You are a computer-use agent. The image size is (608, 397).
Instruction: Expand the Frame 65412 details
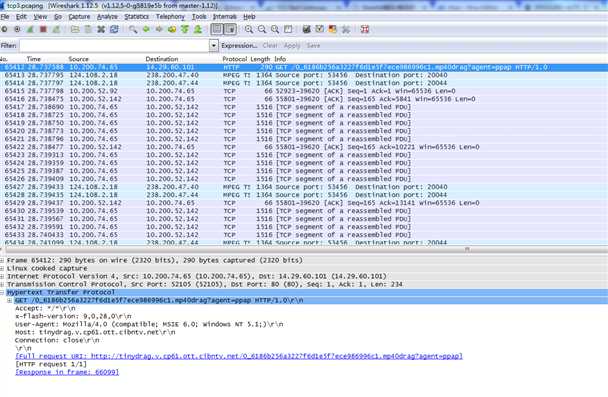(x=2, y=260)
